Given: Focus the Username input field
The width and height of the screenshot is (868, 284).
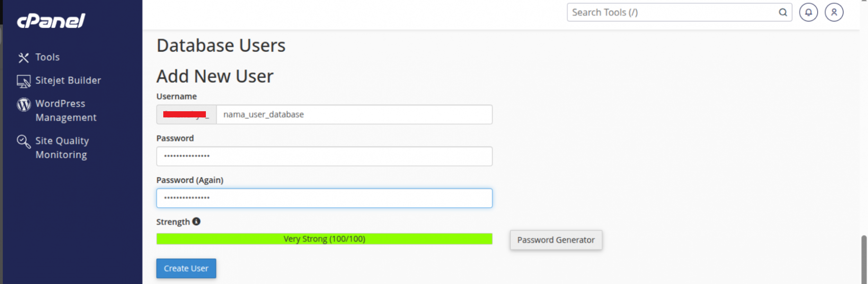Looking at the screenshot, I should pyautogui.click(x=354, y=115).
